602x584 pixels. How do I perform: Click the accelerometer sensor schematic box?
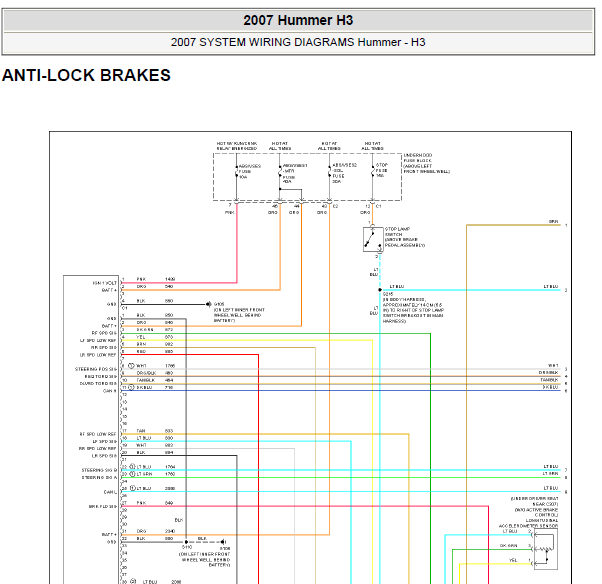tap(546, 549)
